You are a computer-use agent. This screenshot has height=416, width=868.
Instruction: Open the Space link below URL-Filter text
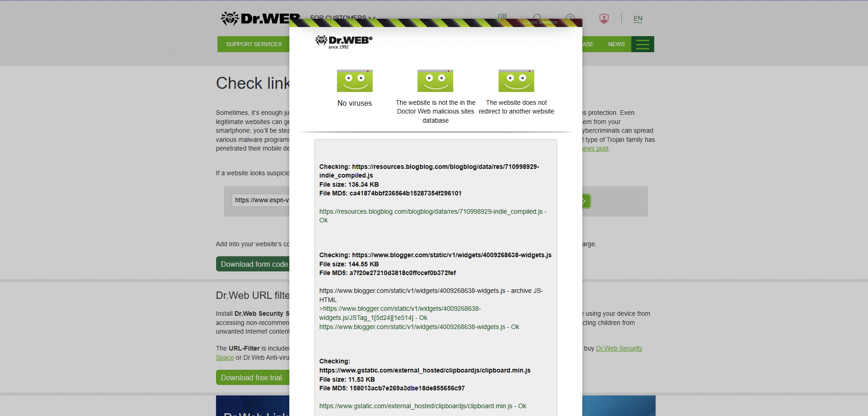coord(225,357)
